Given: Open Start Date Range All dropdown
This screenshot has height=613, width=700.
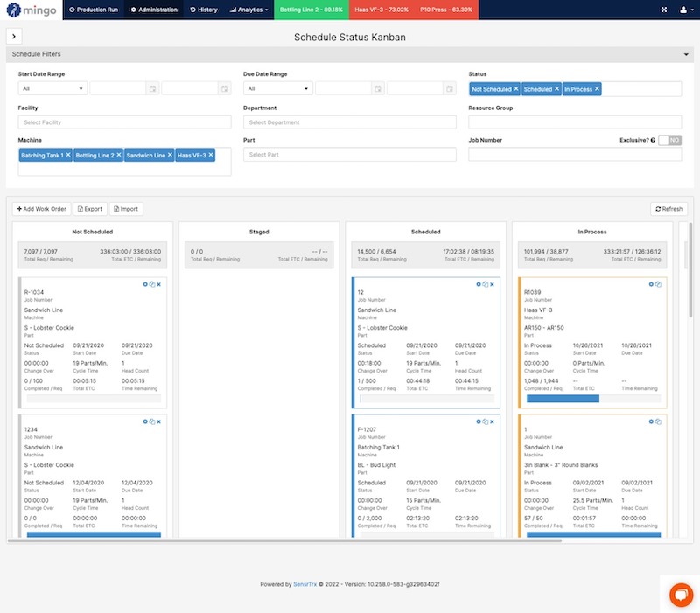Looking at the screenshot, I should click(x=52, y=89).
